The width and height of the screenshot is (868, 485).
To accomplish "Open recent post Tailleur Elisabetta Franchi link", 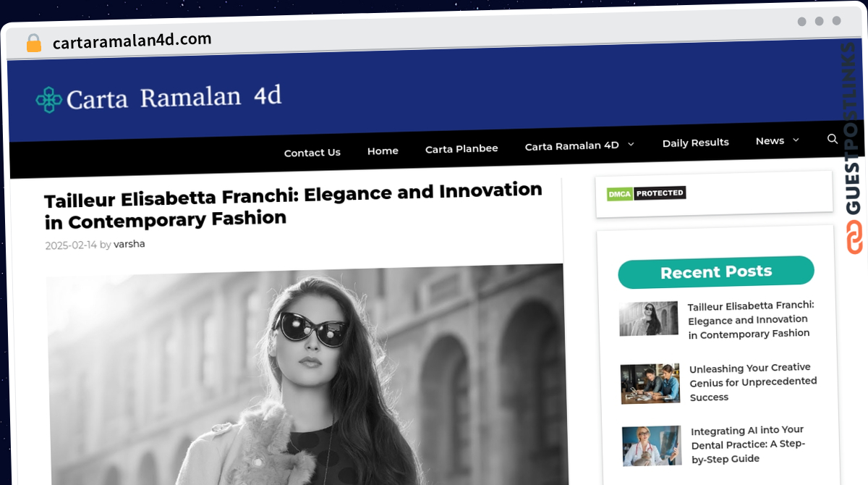I will pos(750,319).
